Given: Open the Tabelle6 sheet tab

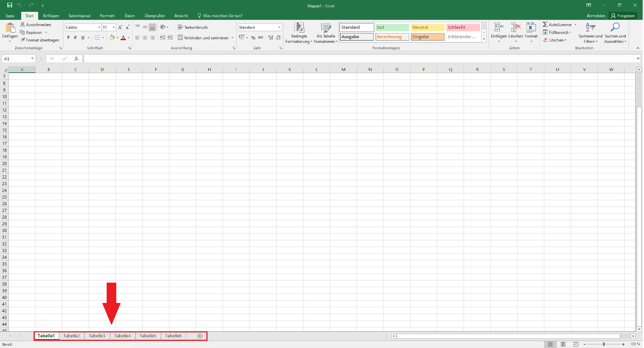Looking at the screenshot, I should [x=173, y=336].
